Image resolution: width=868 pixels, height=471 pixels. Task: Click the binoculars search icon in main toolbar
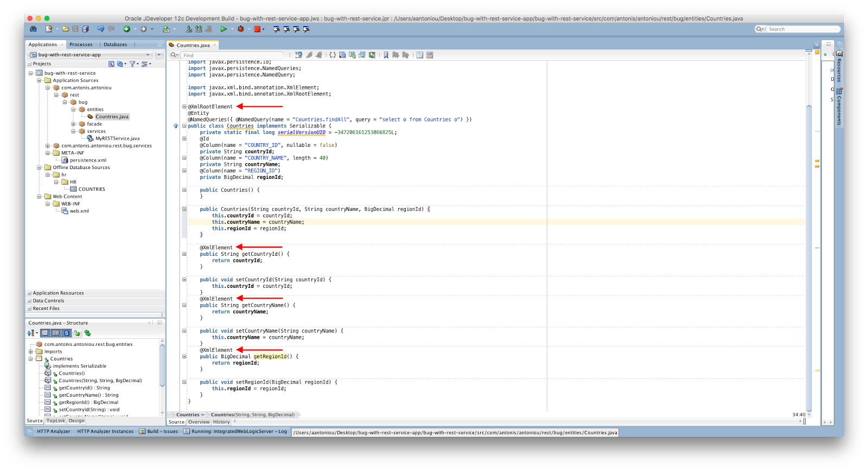tap(33, 29)
